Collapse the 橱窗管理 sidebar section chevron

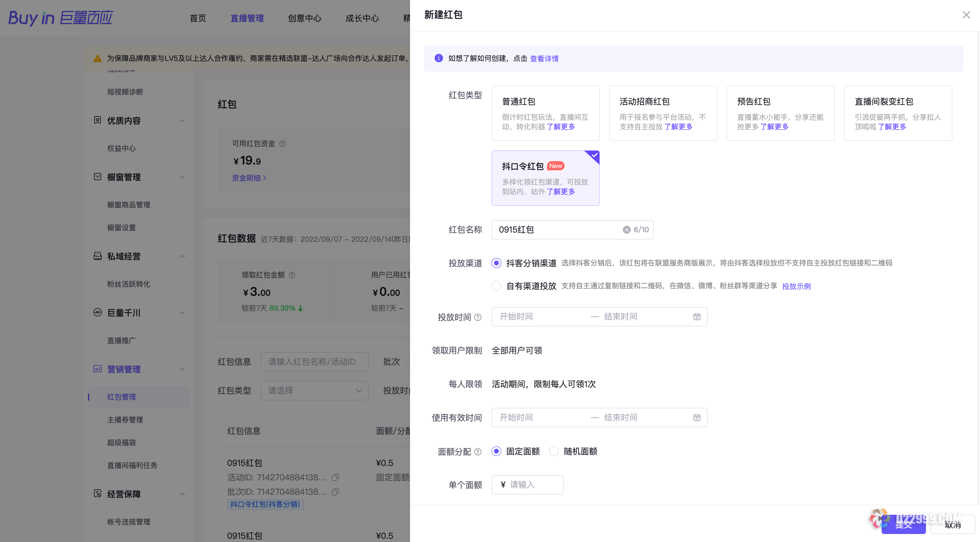tap(182, 177)
